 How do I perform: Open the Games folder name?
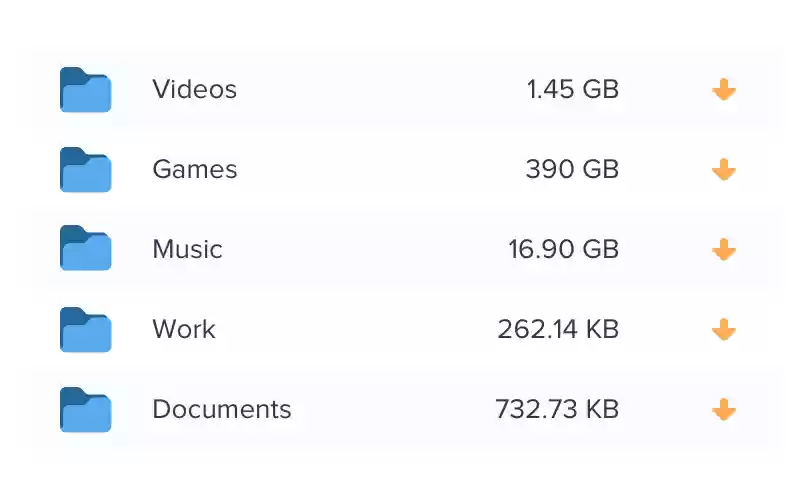point(194,170)
